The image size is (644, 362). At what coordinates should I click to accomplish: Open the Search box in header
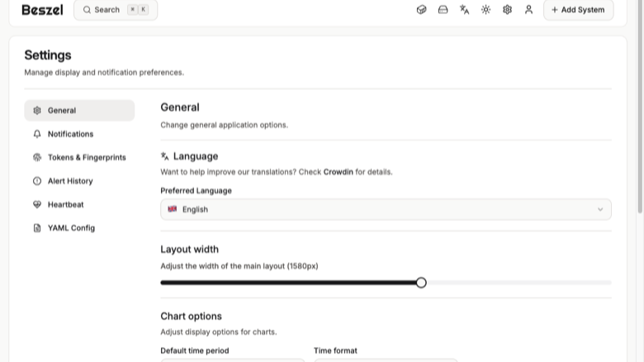point(116,9)
